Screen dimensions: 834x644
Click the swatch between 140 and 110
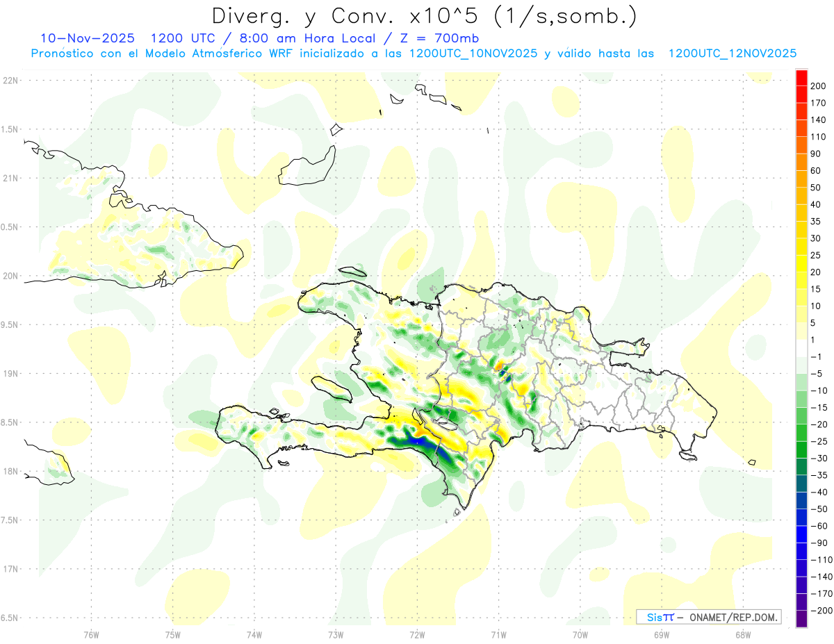802,129
